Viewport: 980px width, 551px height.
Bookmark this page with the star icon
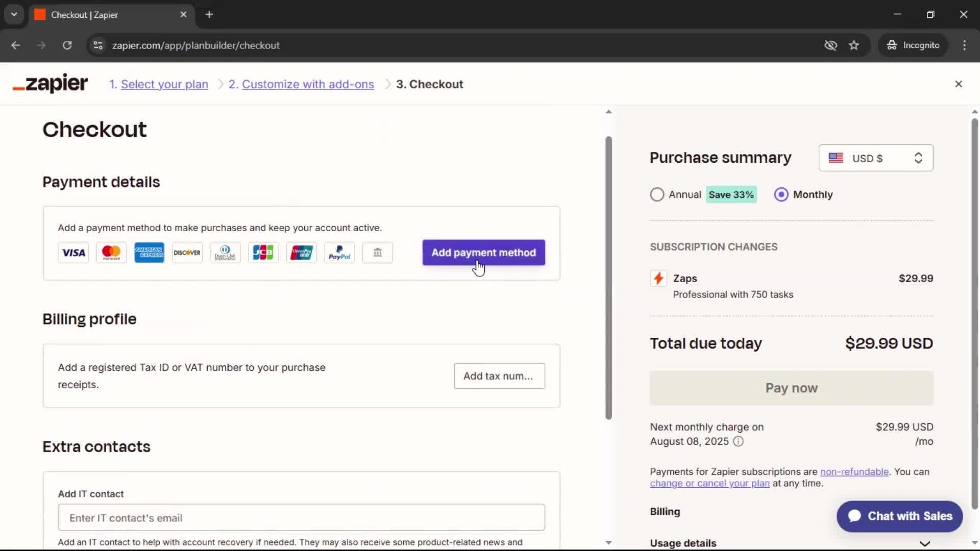tap(854, 45)
